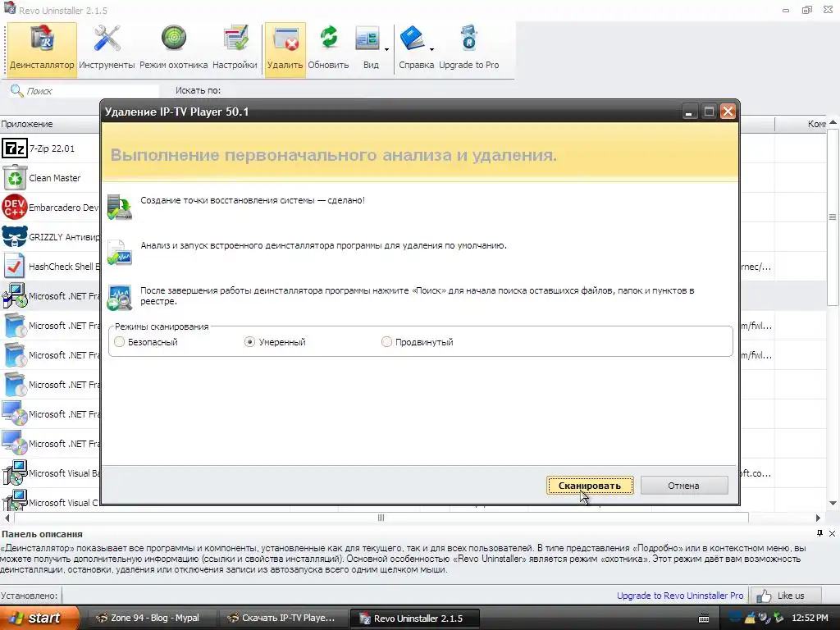Open the Windows start button
Screen dimensions: 840x630
39,618
